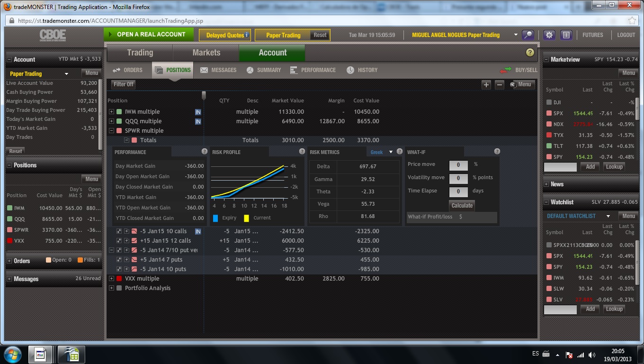Click the help icon in the Risk Profile panel
The width and height of the screenshot is (644, 364).
pyautogui.click(x=302, y=152)
